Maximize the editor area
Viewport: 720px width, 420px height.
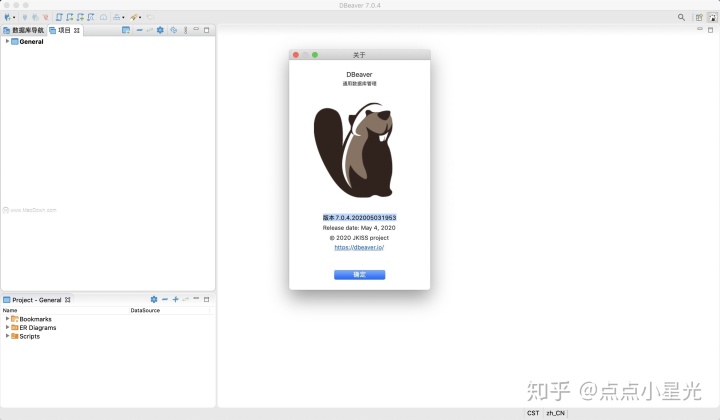click(x=710, y=30)
